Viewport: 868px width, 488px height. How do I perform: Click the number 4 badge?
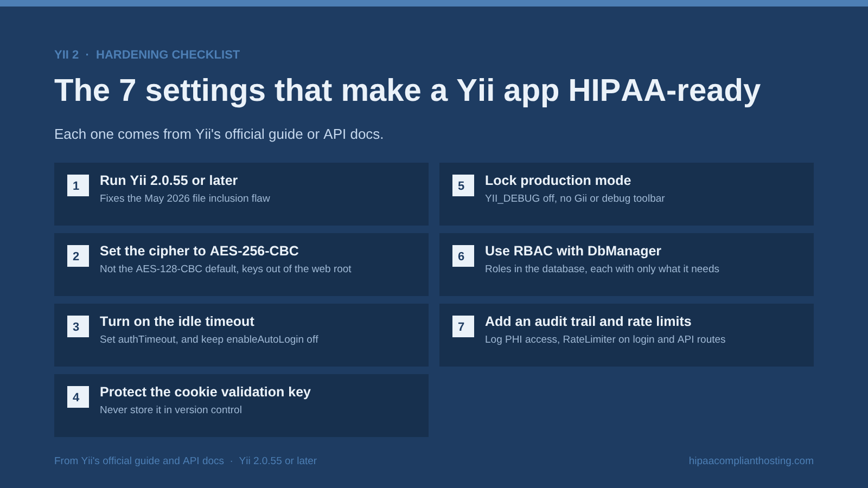point(78,397)
